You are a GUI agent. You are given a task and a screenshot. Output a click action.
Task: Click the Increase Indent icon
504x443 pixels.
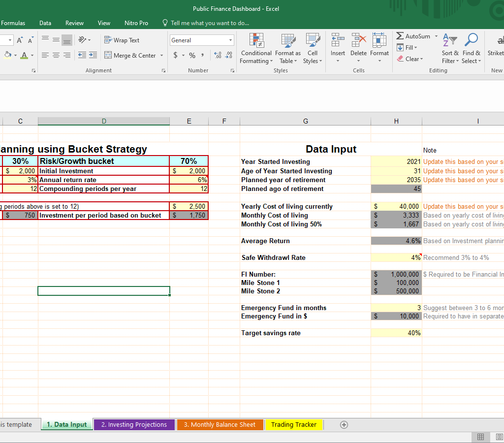tap(93, 56)
